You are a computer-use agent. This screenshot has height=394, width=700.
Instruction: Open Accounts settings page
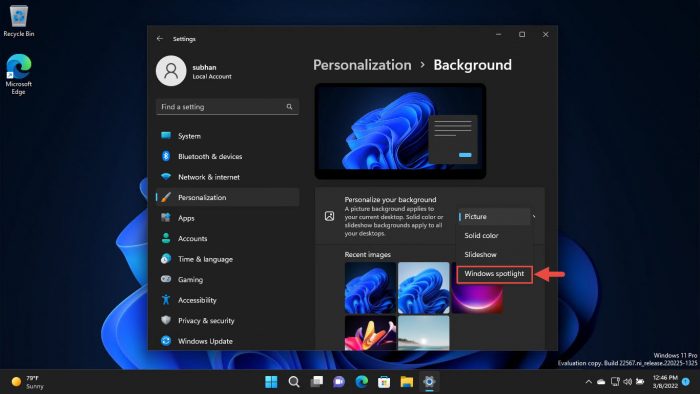[x=228, y=238]
